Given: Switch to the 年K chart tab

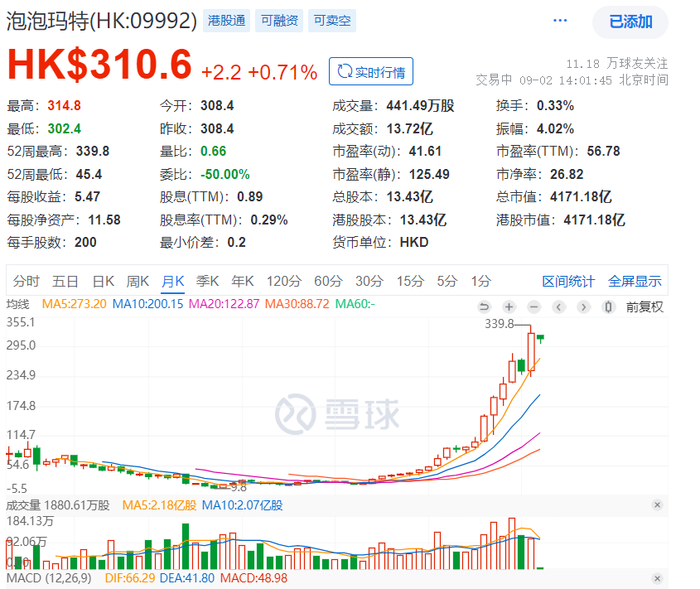Looking at the screenshot, I should (x=243, y=282).
